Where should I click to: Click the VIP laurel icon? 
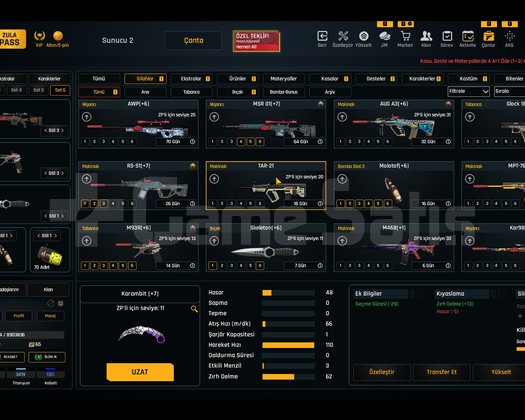coord(40,36)
